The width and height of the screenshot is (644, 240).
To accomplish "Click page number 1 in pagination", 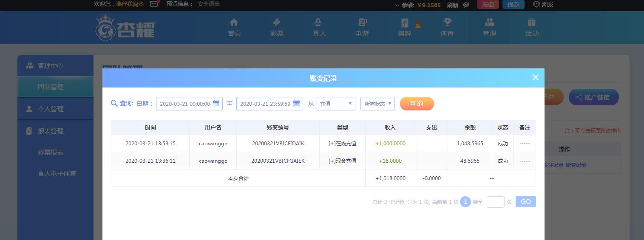I will tap(465, 202).
